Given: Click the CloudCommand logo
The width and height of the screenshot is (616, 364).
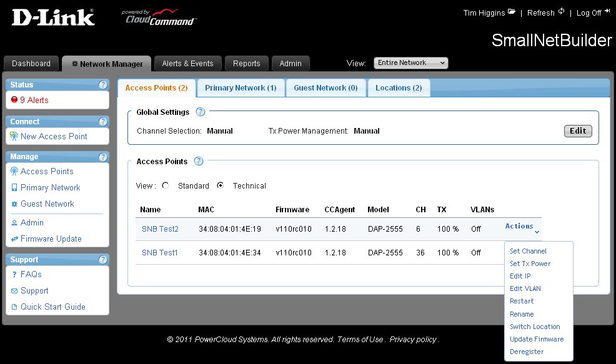Looking at the screenshot, I should (159, 17).
